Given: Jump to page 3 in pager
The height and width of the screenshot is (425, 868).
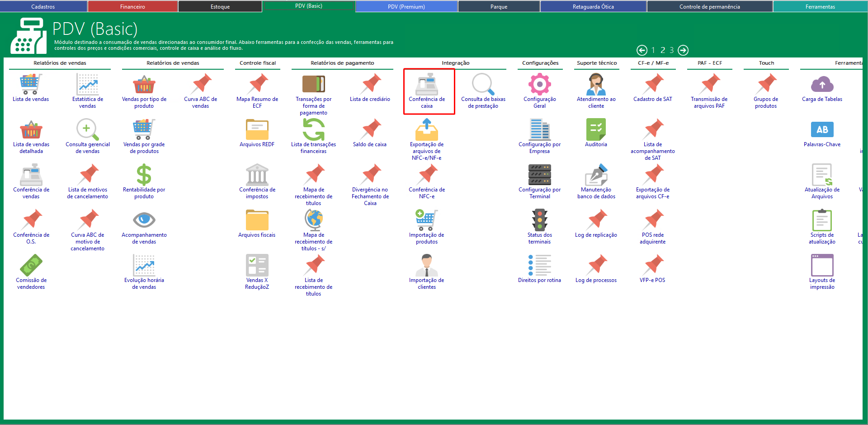Looking at the screenshot, I should (x=672, y=50).
